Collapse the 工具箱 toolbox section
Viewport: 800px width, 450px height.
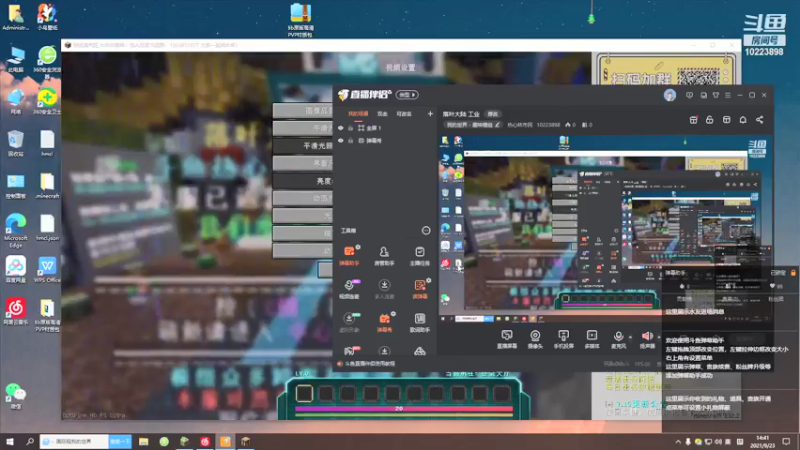[426, 231]
